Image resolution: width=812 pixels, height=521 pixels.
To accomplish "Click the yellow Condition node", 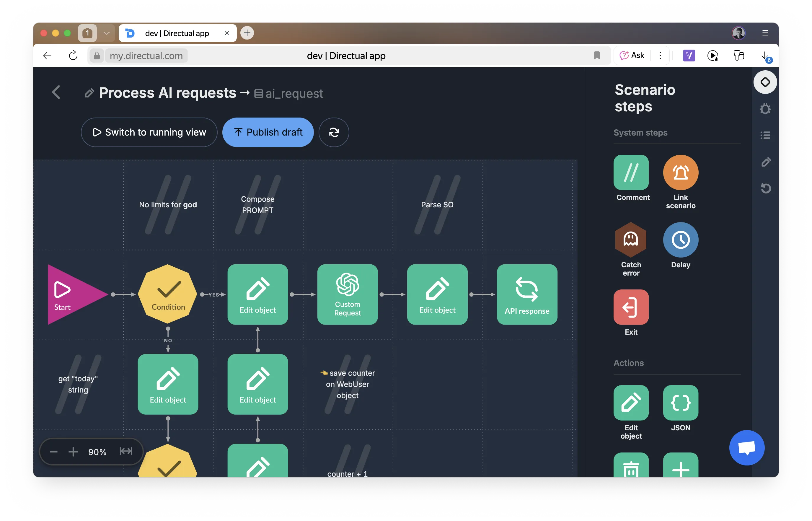I will (168, 294).
